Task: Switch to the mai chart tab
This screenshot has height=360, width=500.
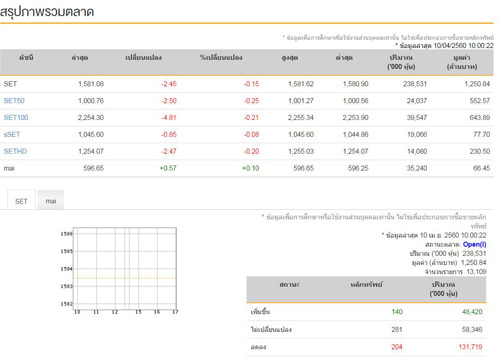Action: click(x=51, y=201)
